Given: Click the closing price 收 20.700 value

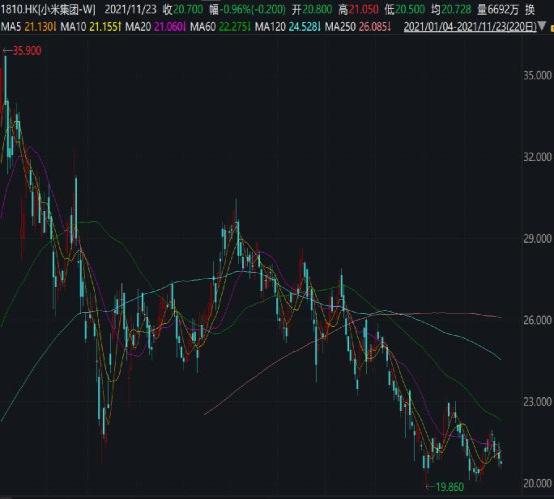Looking at the screenshot, I should coord(183,10).
